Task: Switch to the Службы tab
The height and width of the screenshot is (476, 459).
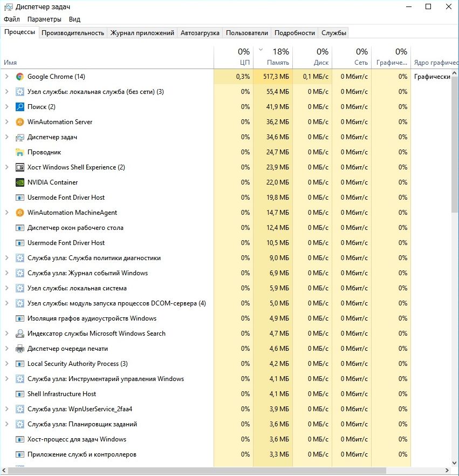Action: pyautogui.click(x=334, y=33)
